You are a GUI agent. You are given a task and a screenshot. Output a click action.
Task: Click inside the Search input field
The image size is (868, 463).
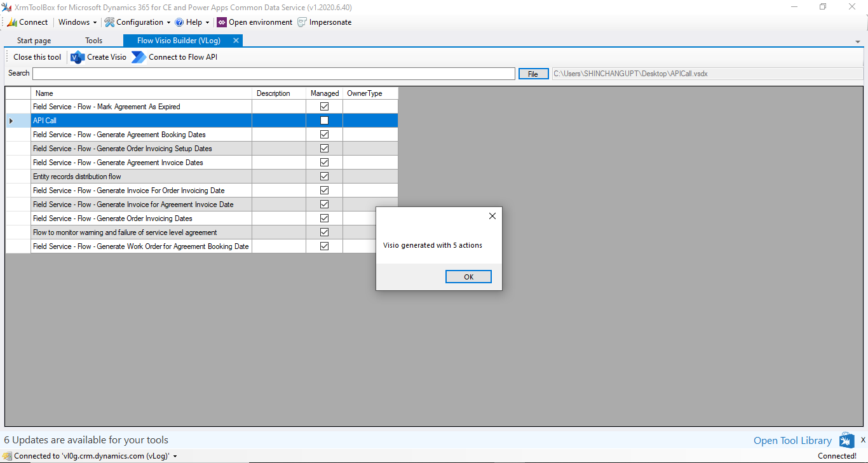[x=273, y=74]
